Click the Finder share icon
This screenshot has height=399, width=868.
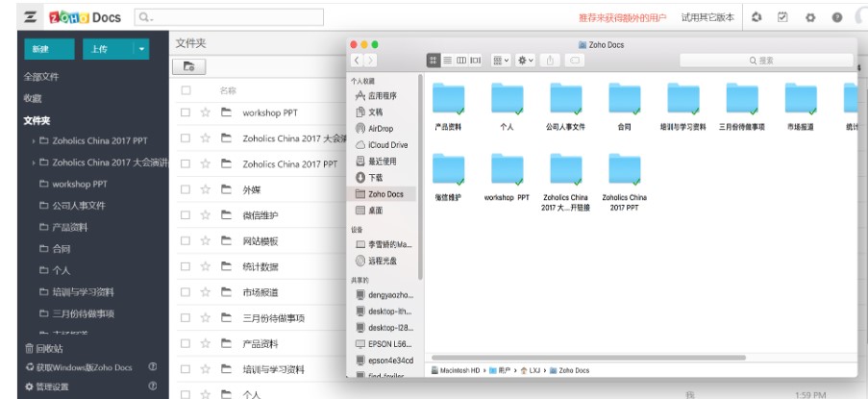(552, 61)
